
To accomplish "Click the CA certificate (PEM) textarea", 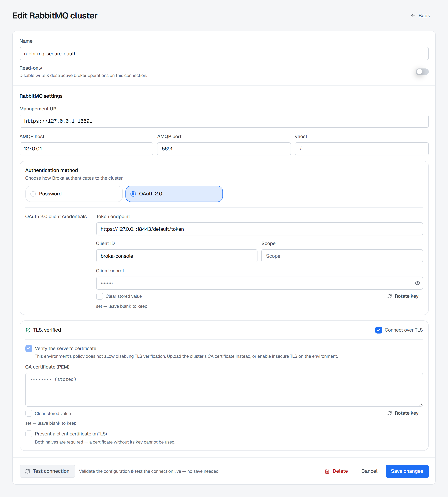I will tap(224, 390).
